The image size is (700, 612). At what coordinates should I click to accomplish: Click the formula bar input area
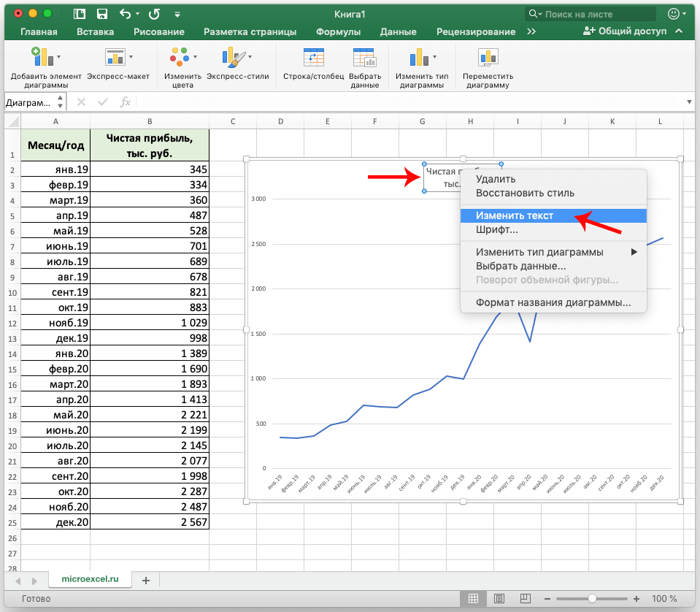coord(411,102)
